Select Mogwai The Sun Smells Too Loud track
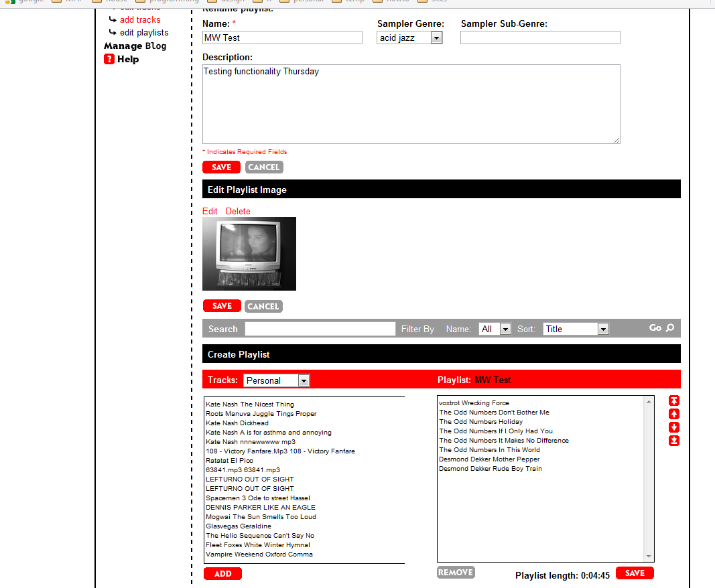This screenshot has height=588, width=715. pyautogui.click(x=261, y=517)
